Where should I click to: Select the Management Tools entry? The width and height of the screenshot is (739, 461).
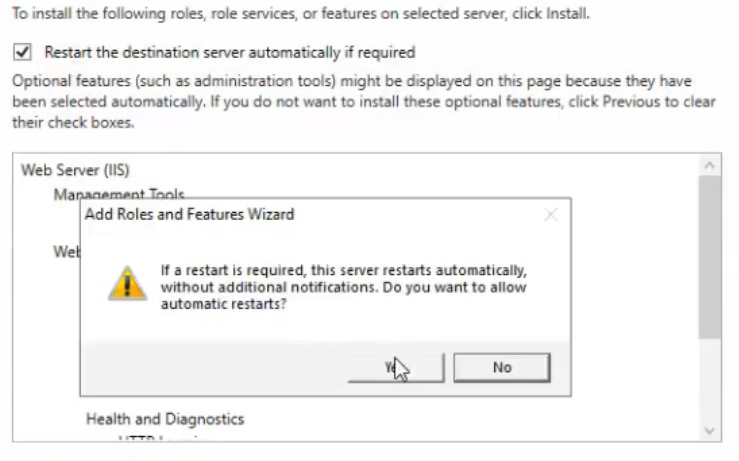point(119,194)
